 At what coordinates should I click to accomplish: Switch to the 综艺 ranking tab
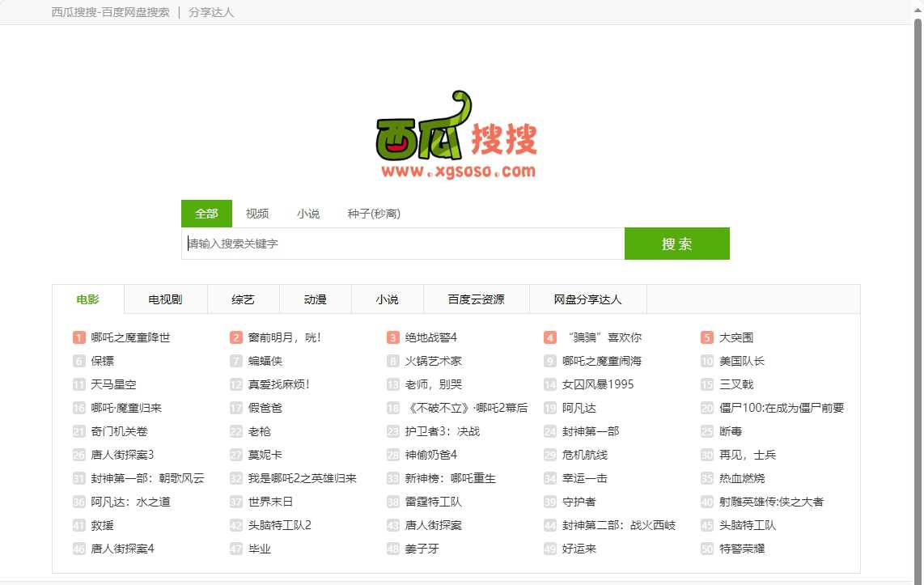[x=243, y=299]
